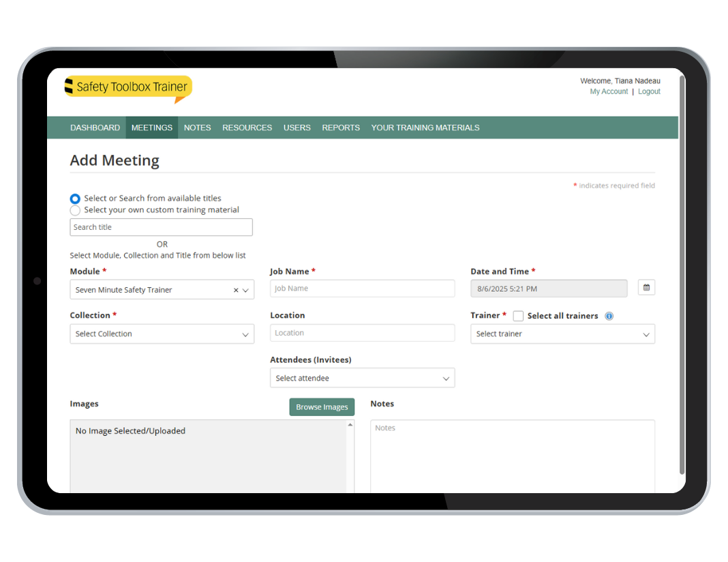Open the Select trainer dropdown
This screenshot has width=728, height=562.
tap(562, 334)
